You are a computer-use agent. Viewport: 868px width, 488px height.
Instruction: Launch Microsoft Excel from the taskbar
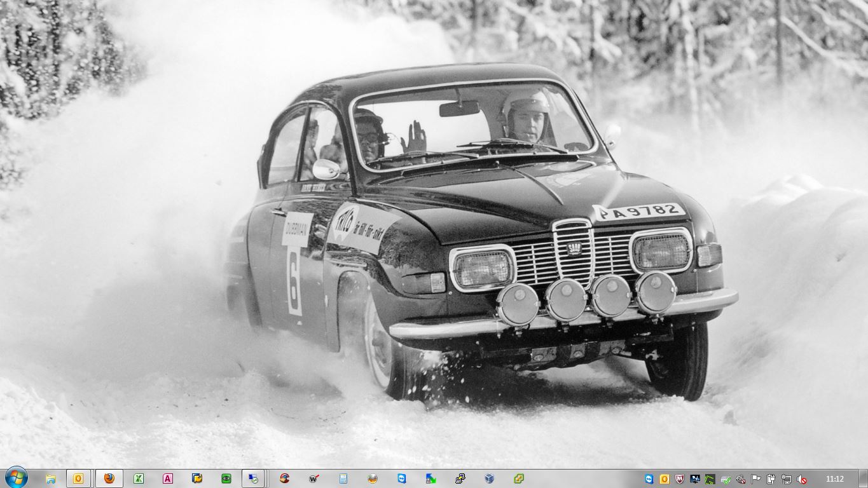(139, 478)
